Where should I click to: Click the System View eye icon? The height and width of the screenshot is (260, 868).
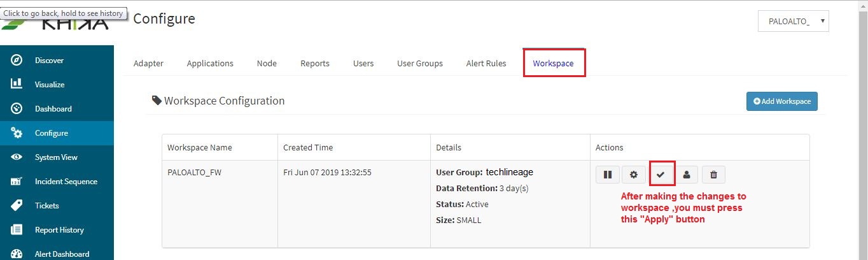coord(17,157)
